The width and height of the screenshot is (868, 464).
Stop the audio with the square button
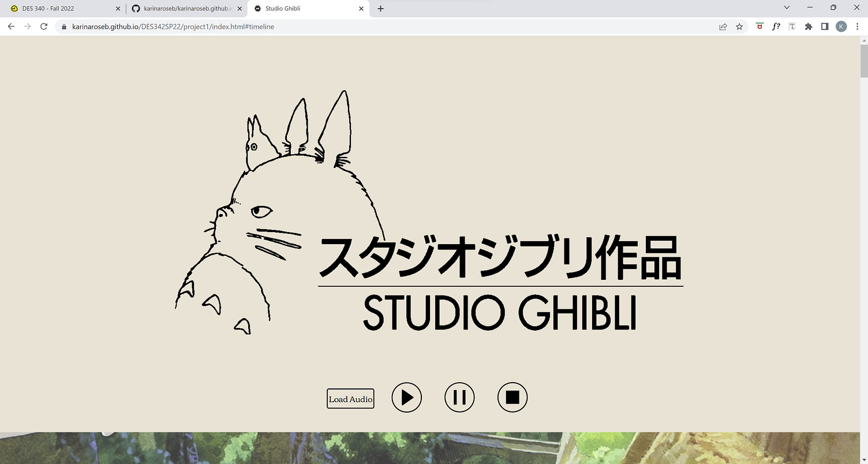(x=512, y=398)
